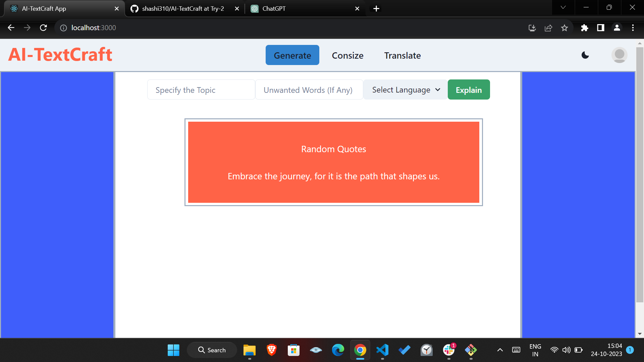Viewport: 644px width, 362px height.
Task: Show hidden system tray icons
Action: pos(500,350)
